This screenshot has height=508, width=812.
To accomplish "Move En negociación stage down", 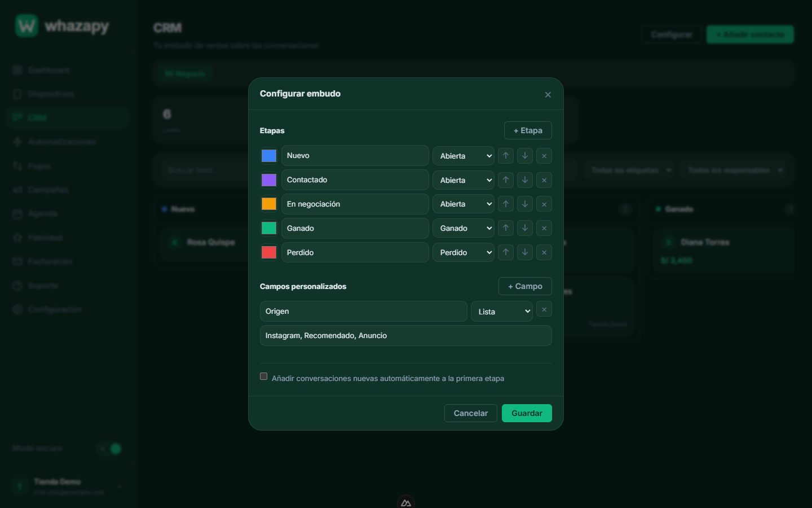I will pyautogui.click(x=525, y=204).
